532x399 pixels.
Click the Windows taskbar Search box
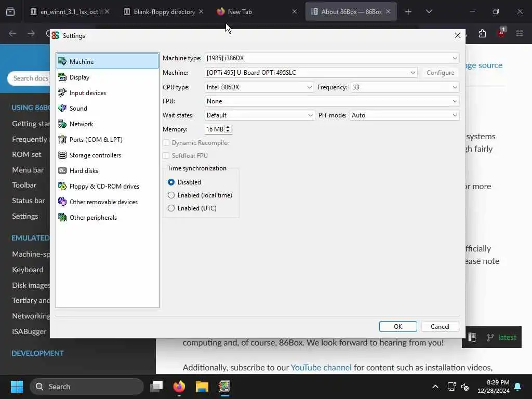(x=87, y=387)
